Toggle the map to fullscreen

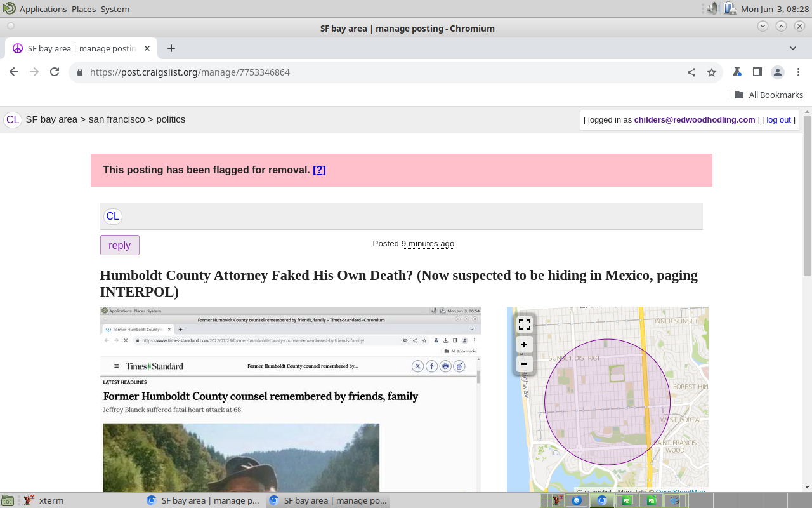[524, 324]
